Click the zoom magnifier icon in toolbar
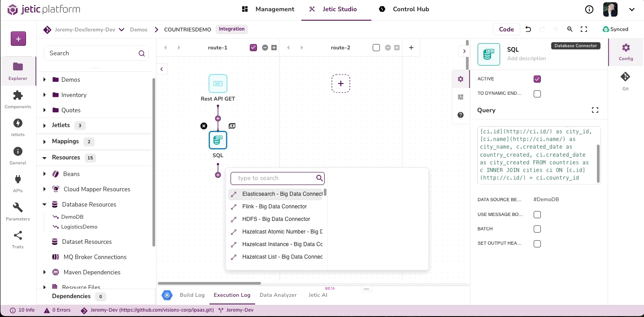Viewport: 644px width, 317px height. (570, 29)
